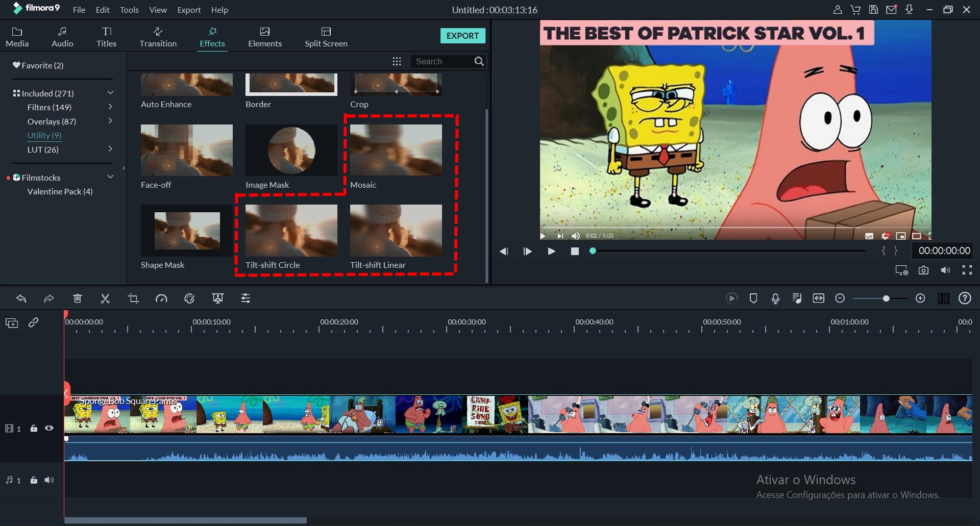
Task: Open the Color tuning palette icon
Action: pos(189,298)
